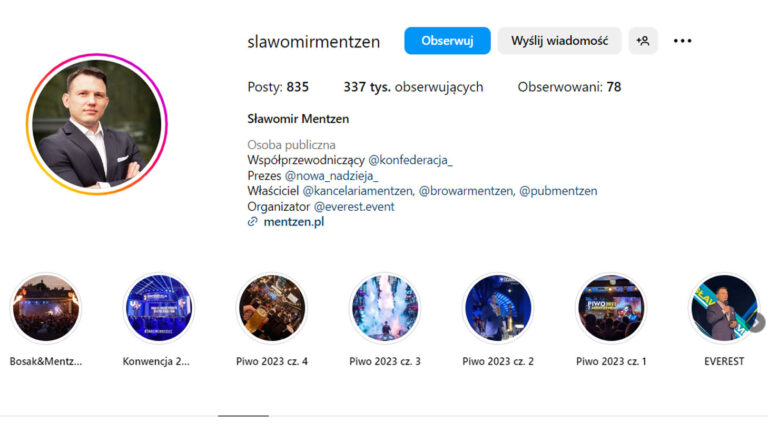Open the Piwo 2023 cz. 2 highlight

pos(498,308)
